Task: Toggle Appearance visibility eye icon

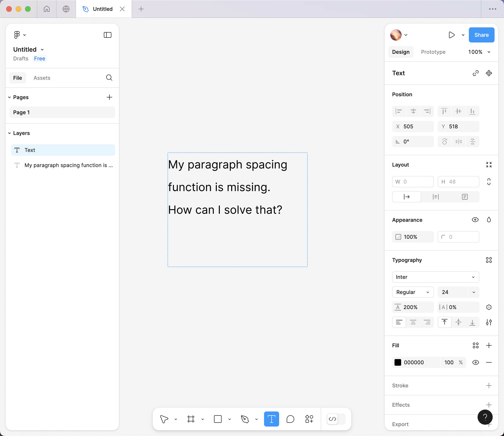Action: [x=475, y=220]
